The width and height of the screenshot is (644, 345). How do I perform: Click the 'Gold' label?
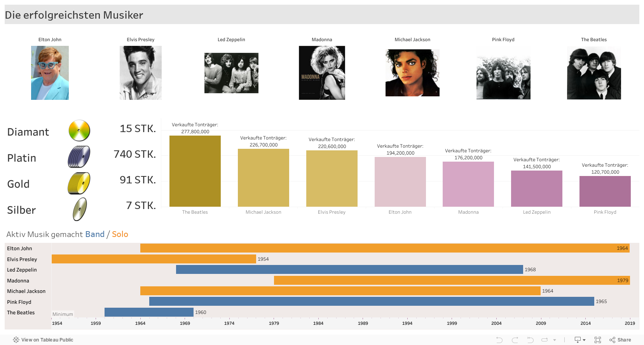point(18,184)
